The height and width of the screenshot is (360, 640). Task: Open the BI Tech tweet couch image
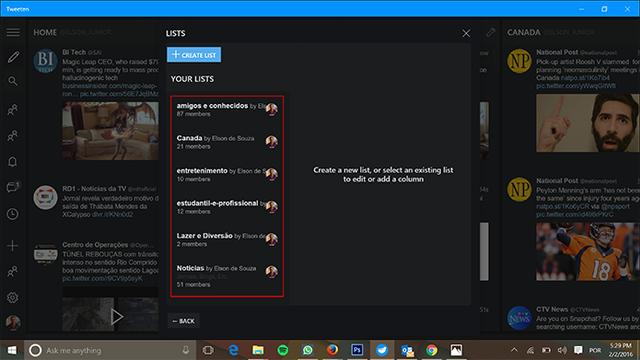(x=110, y=131)
